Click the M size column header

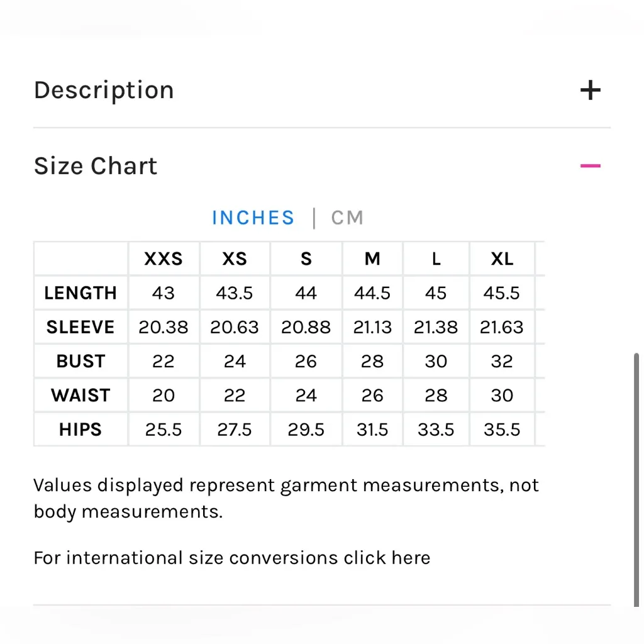point(372,259)
